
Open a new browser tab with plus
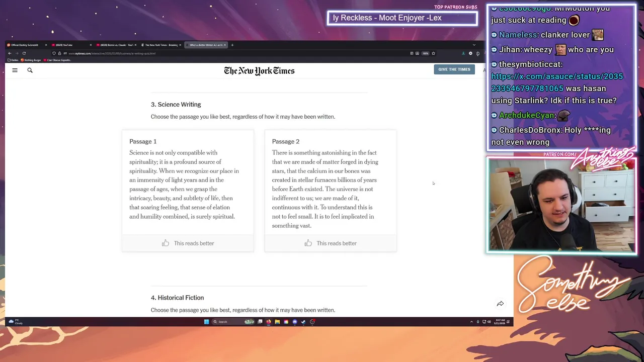coord(232,45)
